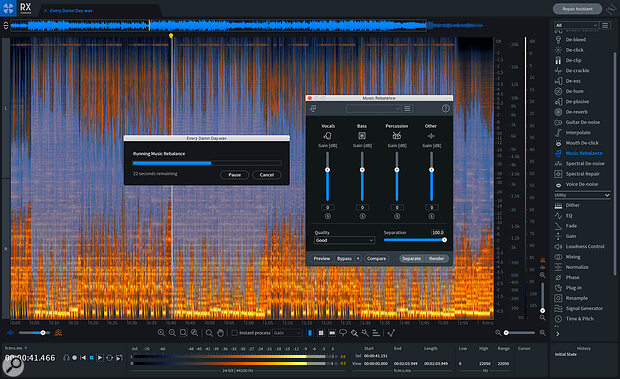Screen dimensions: 620x379
Task: Solo the Bass channel
Action: coord(362,216)
